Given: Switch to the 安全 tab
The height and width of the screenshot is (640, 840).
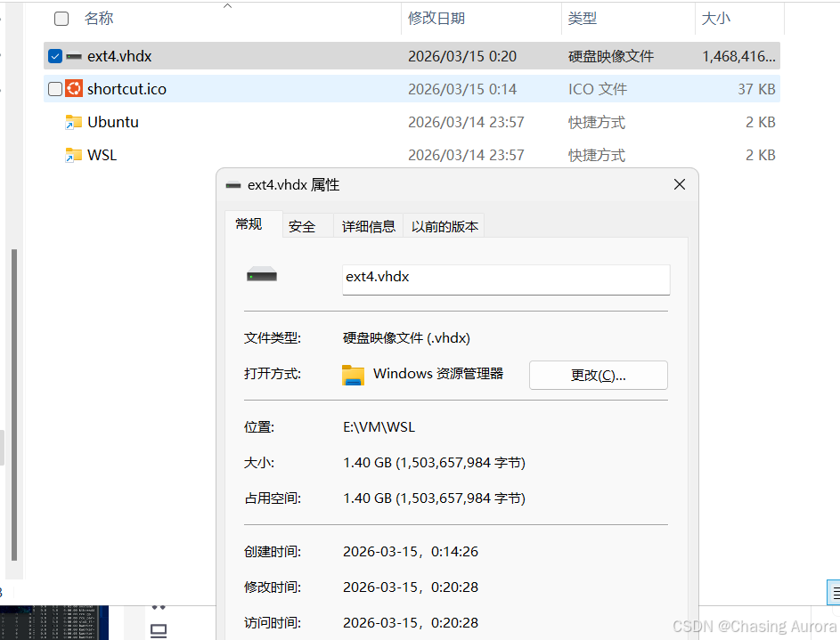Looking at the screenshot, I should [302, 225].
